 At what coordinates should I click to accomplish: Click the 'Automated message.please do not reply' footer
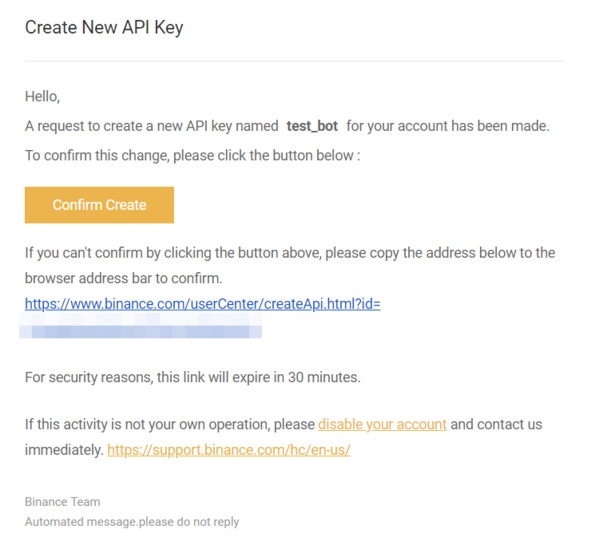132,522
